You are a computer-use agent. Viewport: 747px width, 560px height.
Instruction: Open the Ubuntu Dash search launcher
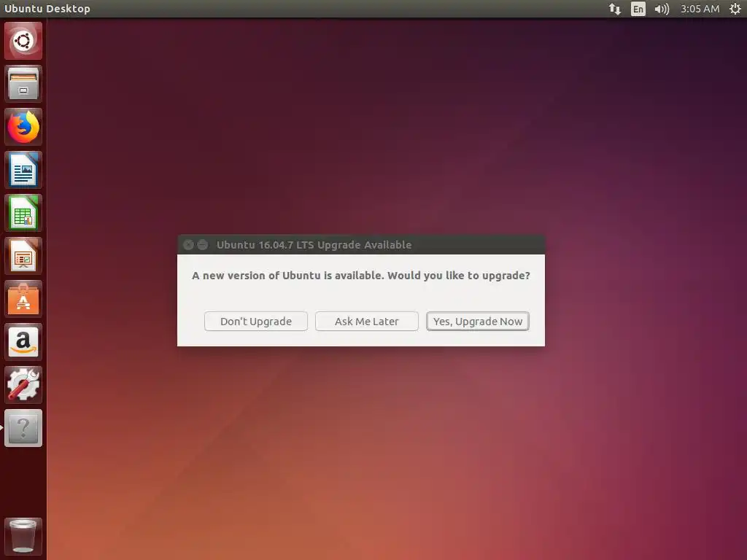click(x=23, y=41)
